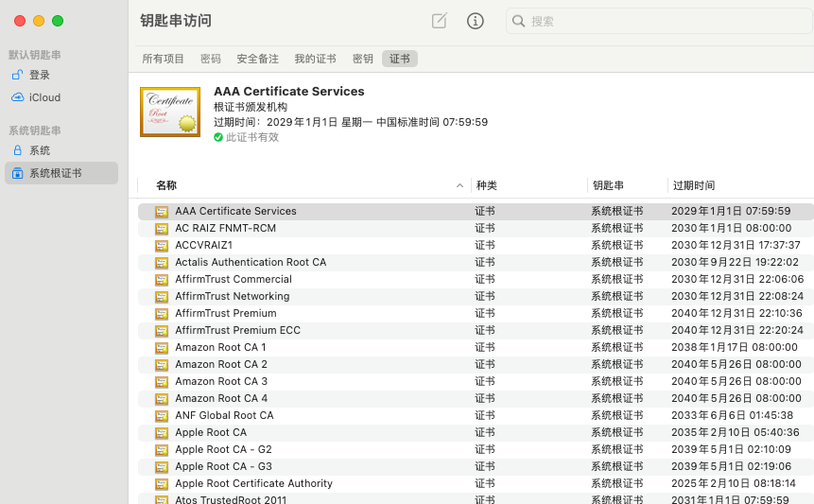Screen dimensions: 814x504
Task: Select the AffirmTrust Premium row name
Action: tap(225, 314)
